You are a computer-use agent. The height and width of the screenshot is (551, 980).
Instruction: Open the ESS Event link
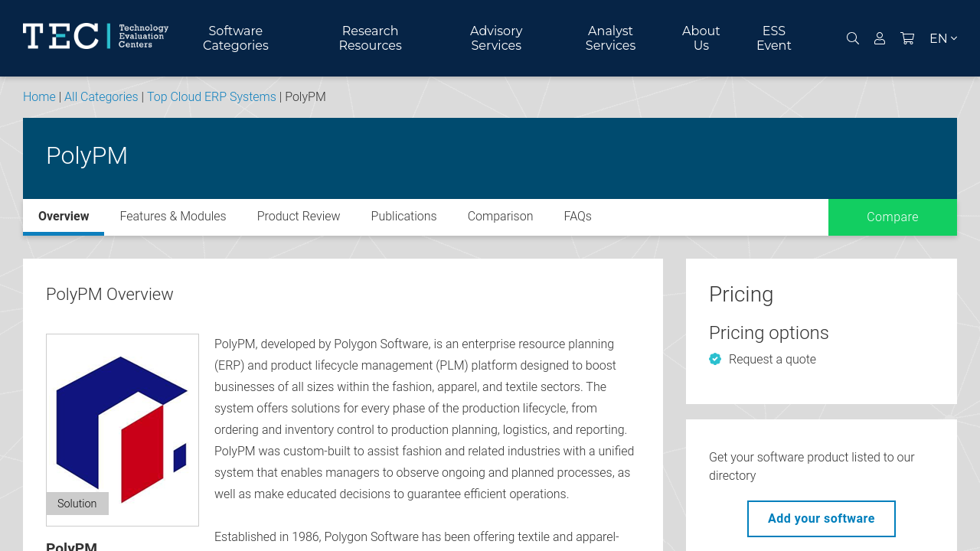coord(773,38)
